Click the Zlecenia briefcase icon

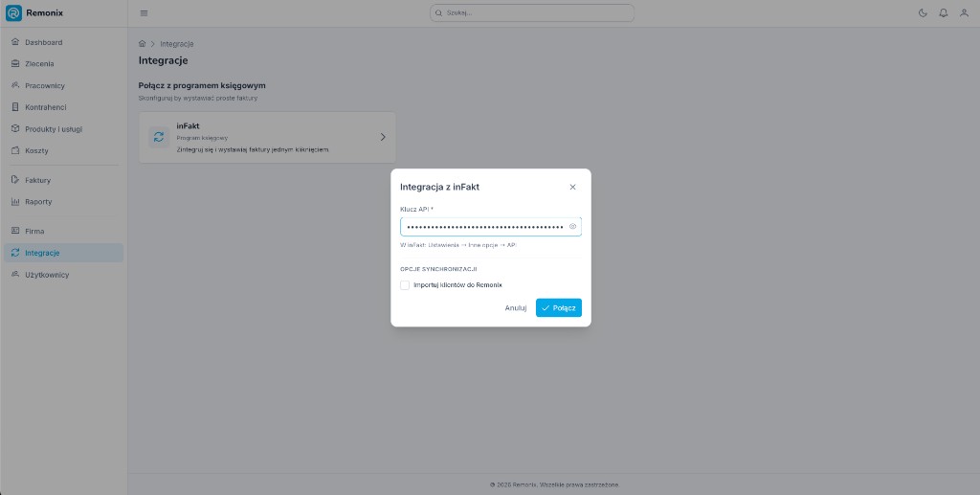pos(15,64)
